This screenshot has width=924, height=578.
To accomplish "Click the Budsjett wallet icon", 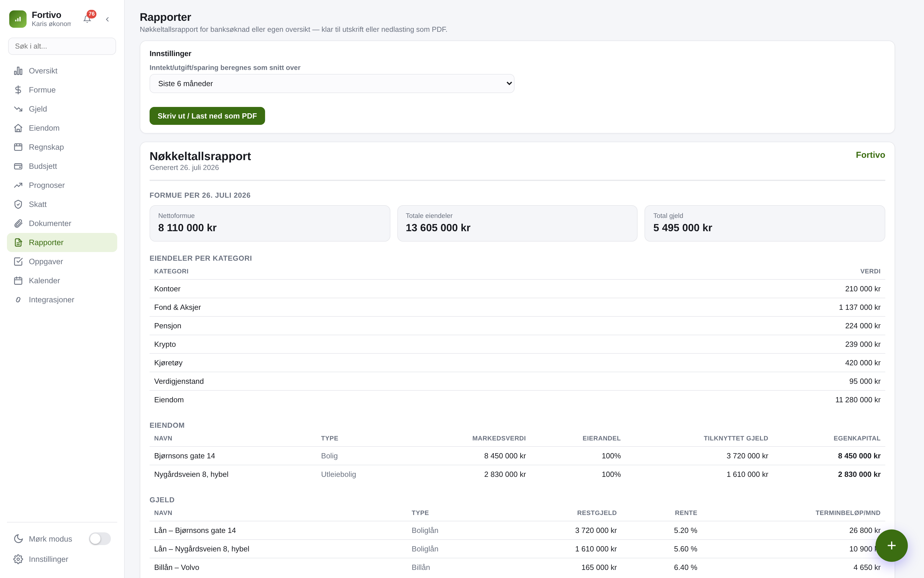I will (x=18, y=166).
